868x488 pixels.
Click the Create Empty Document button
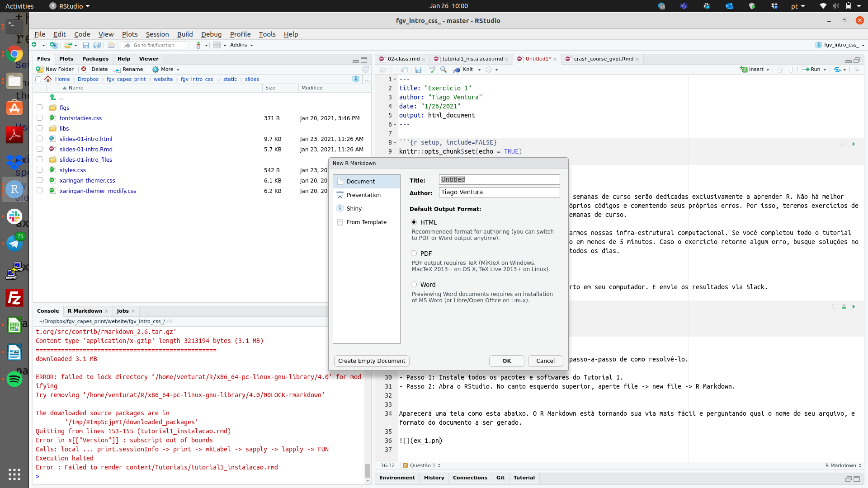pos(372,361)
